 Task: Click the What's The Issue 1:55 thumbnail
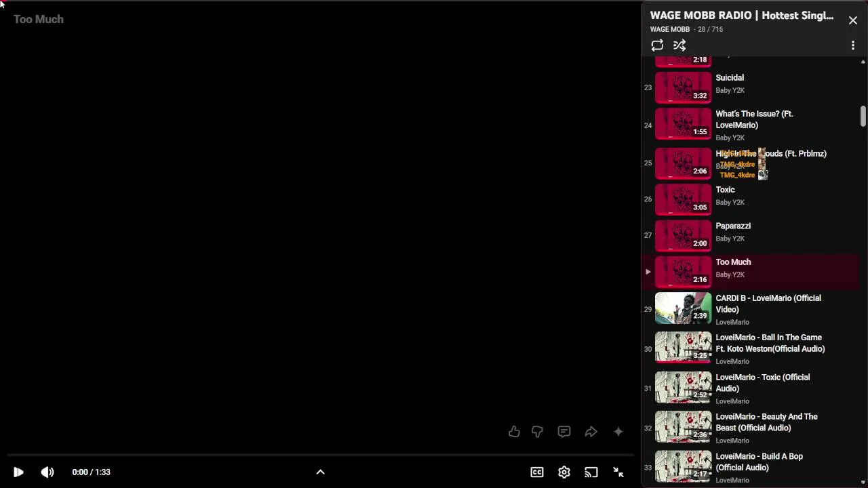click(684, 124)
